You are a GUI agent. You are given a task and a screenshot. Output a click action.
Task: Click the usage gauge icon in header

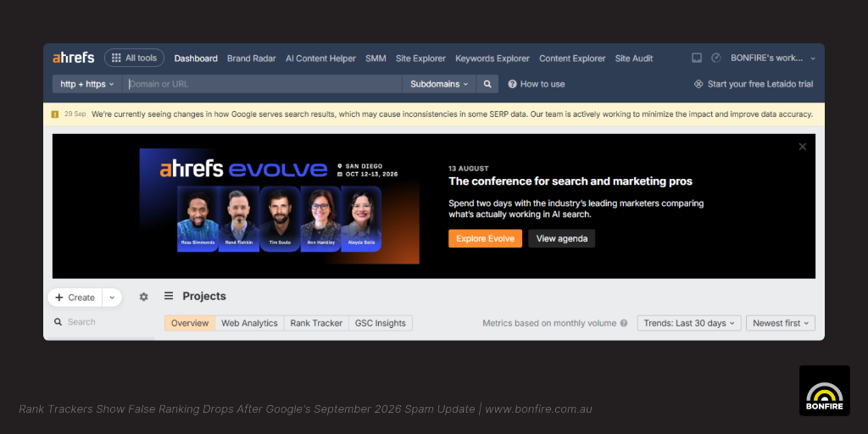[x=716, y=58]
